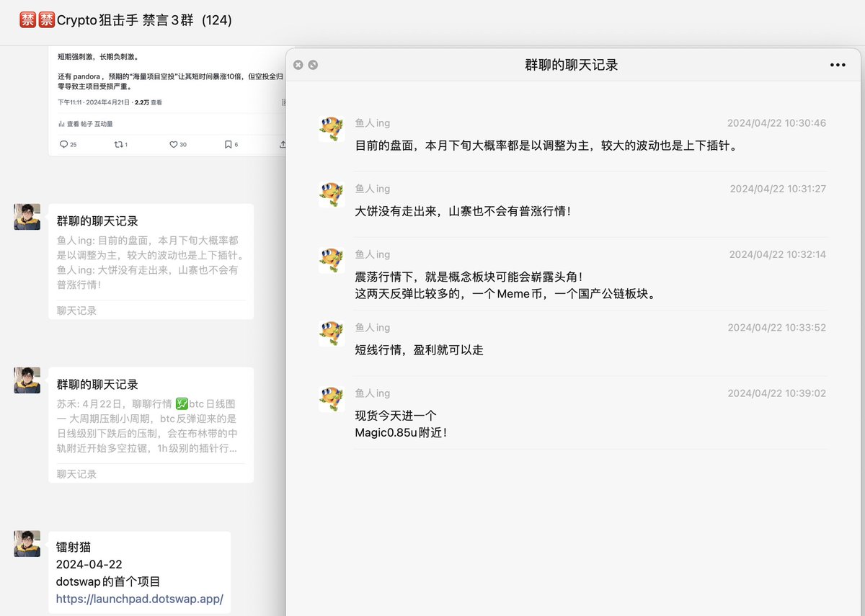The height and width of the screenshot is (616, 865).
Task: Click the group title Crypto狙击手 禁言3群
Action: [x=144, y=21]
